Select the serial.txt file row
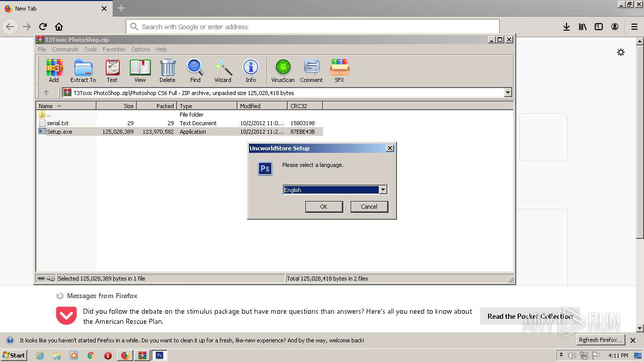 pyautogui.click(x=180, y=123)
